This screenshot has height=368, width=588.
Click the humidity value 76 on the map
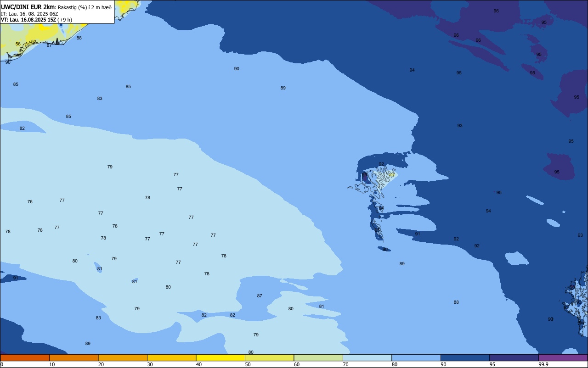coord(30,202)
